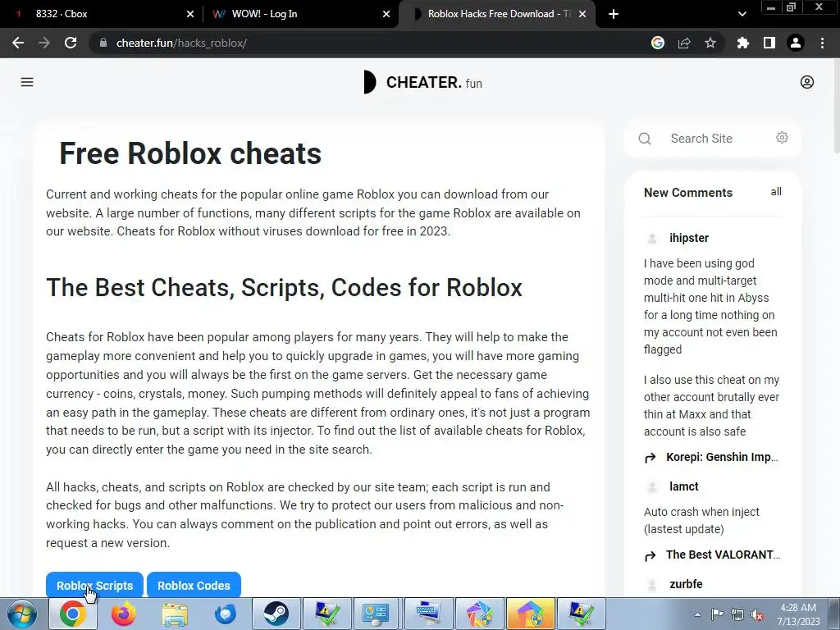The height and width of the screenshot is (630, 840).
Task: Close the WOW! Log In tab
Action: click(x=386, y=14)
